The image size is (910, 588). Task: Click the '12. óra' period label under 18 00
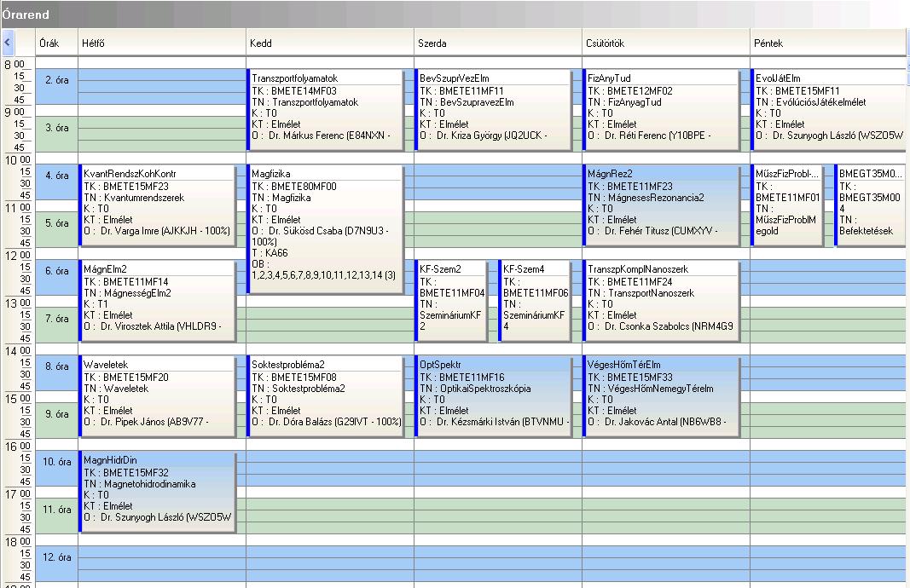(x=57, y=557)
